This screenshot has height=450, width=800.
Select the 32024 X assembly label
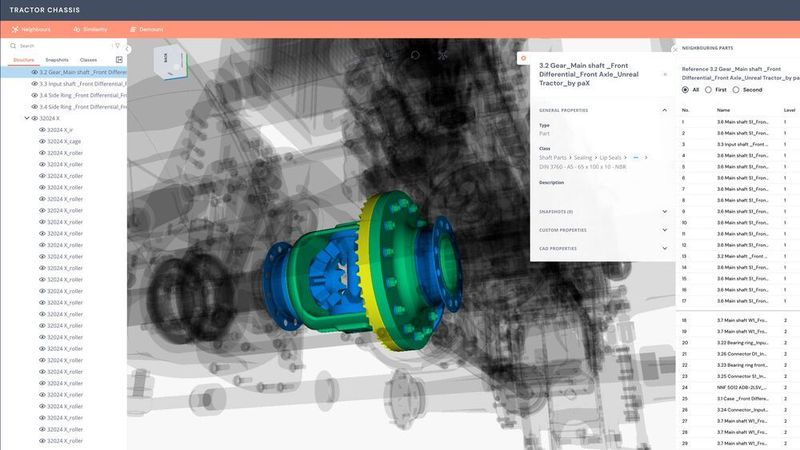point(49,118)
